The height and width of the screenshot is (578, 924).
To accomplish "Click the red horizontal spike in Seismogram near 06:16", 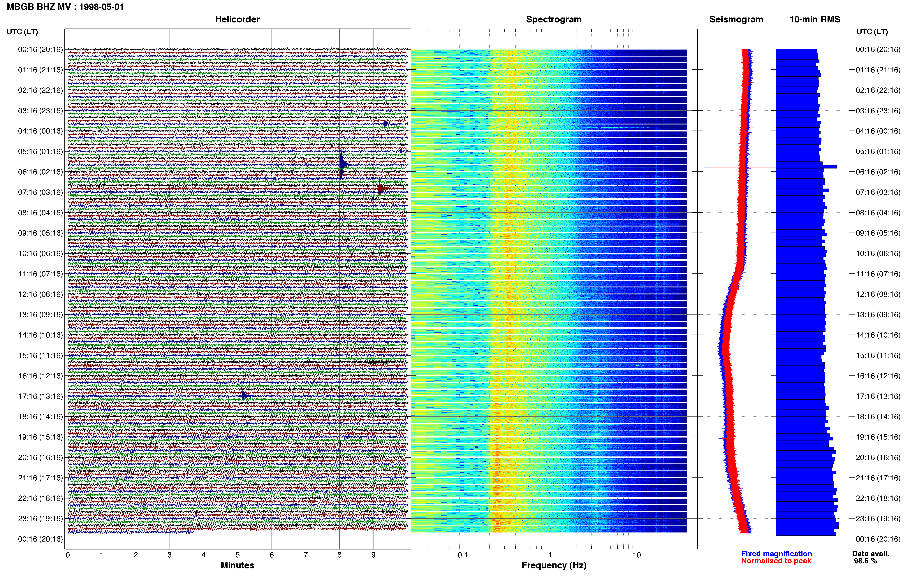I will point(740,167).
